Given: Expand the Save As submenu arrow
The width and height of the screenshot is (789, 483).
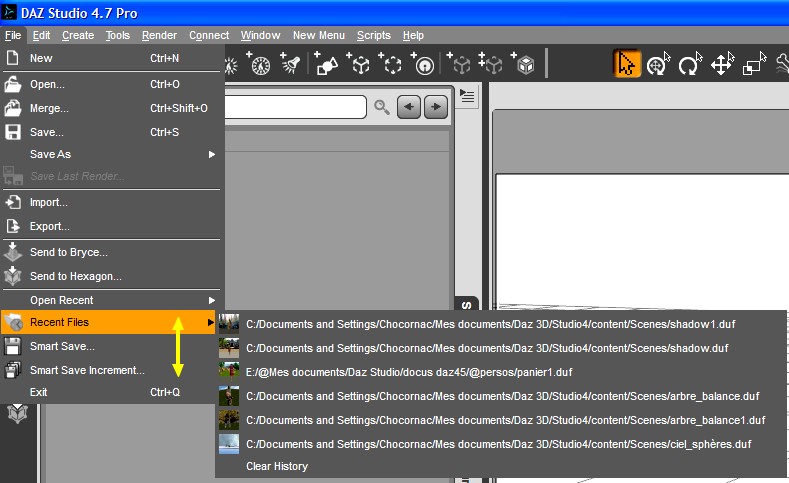Looking at the screenshot, I should click(212, 154).
